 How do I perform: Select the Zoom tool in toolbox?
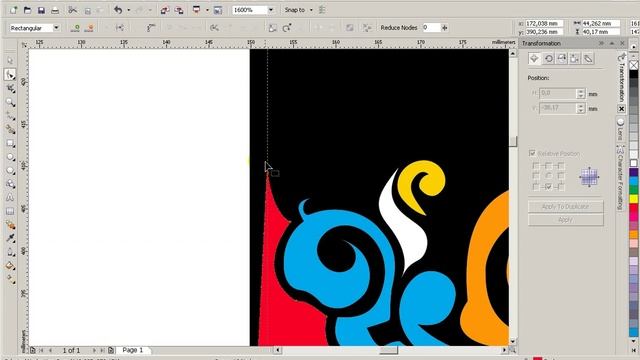[x=10, y=102]
